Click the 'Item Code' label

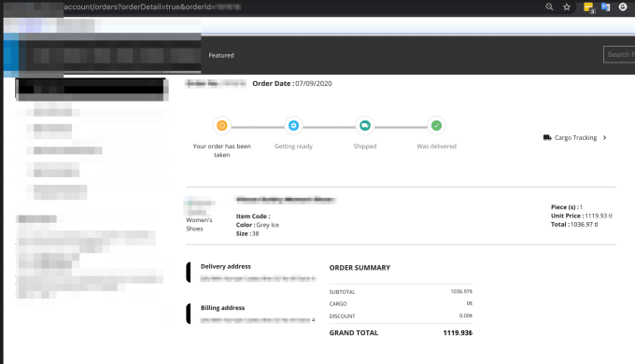(253, 217)
